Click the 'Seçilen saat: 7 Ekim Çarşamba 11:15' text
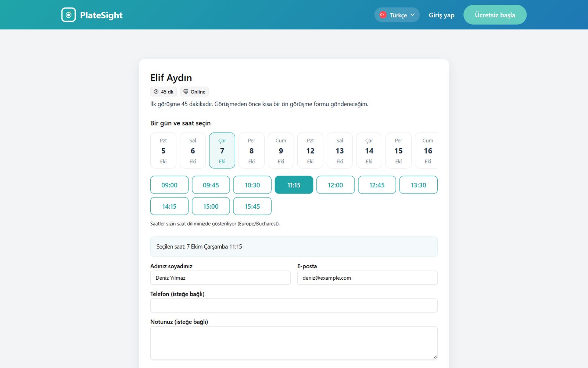Image resolution: width=588 pixels, height=368 pixels. tap(199, 247)
